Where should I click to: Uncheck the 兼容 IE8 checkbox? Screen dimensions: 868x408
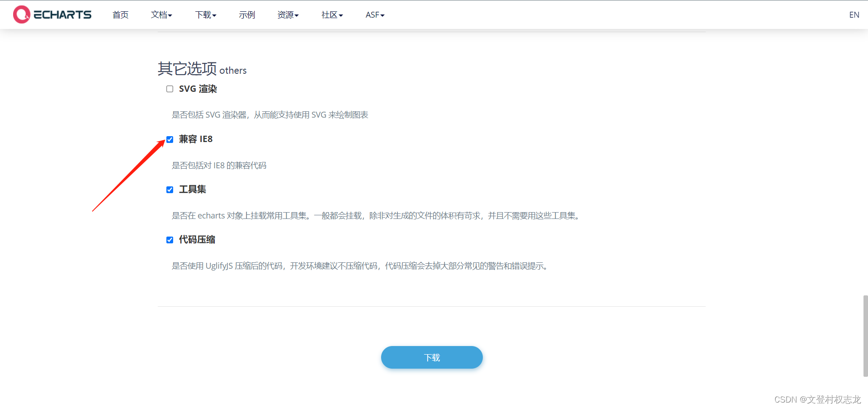(170, 139)
